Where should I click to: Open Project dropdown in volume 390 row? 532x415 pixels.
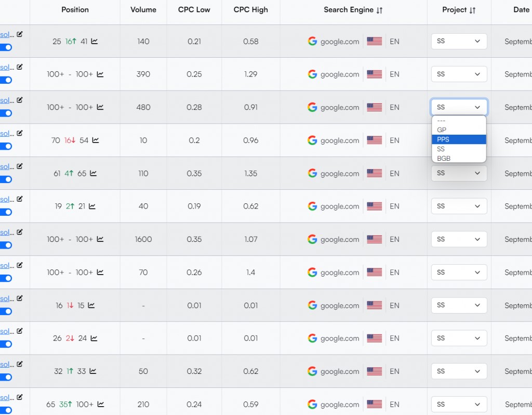pyautogui.click(x=459, y=74)
